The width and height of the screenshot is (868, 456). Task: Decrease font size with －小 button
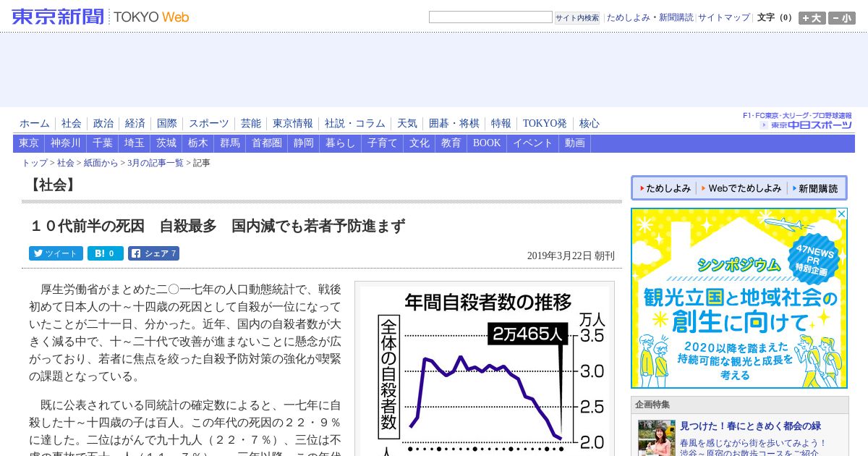pos(842,18)
